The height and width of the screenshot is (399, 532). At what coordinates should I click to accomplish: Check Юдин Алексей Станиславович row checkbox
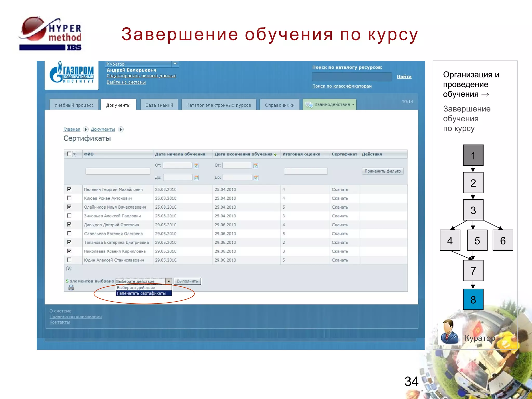pyautogui.click(x=69, y=260)
